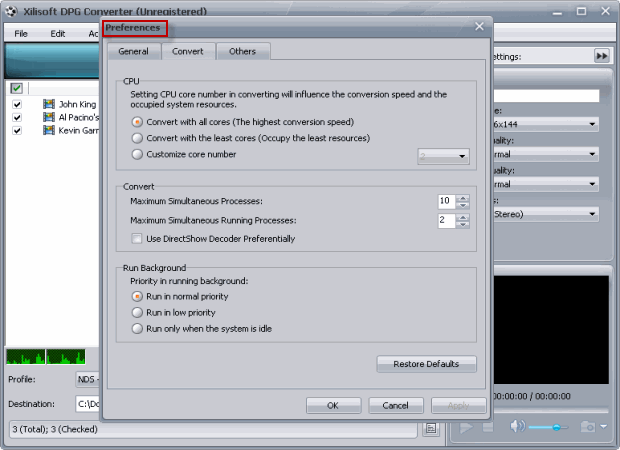This screenshot has height=450, width=620.
Task: Choose Customize core number radio button
Action: point(137,154)
